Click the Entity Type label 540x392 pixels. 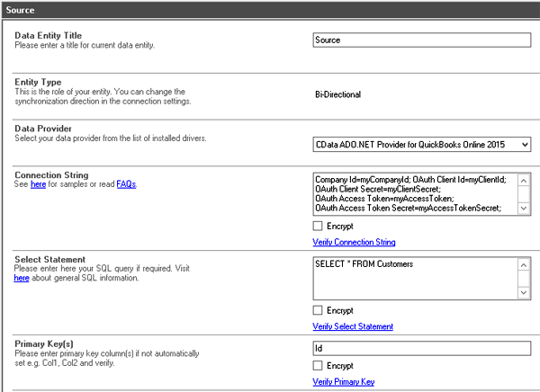click(x=38, y=82)
